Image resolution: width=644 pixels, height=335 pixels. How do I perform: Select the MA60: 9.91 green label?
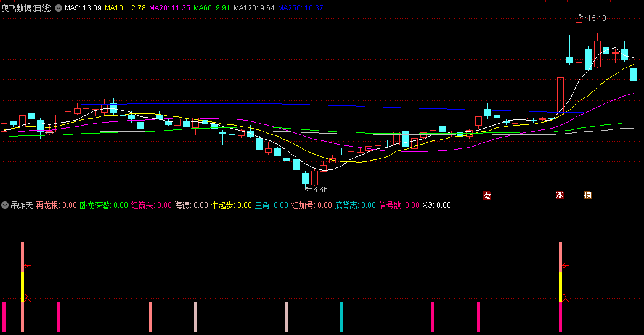[x=212, y=8]
